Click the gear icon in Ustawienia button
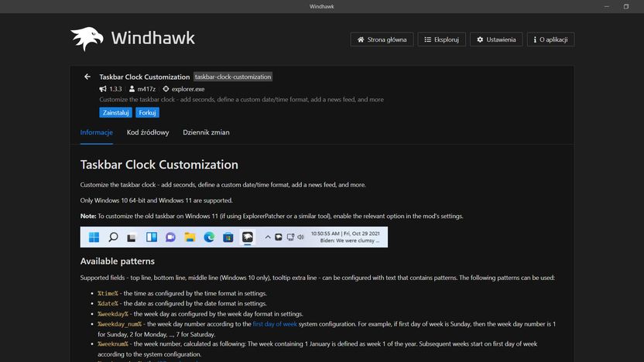This screenshot has height=362, width=644. (x=480, y=39)
